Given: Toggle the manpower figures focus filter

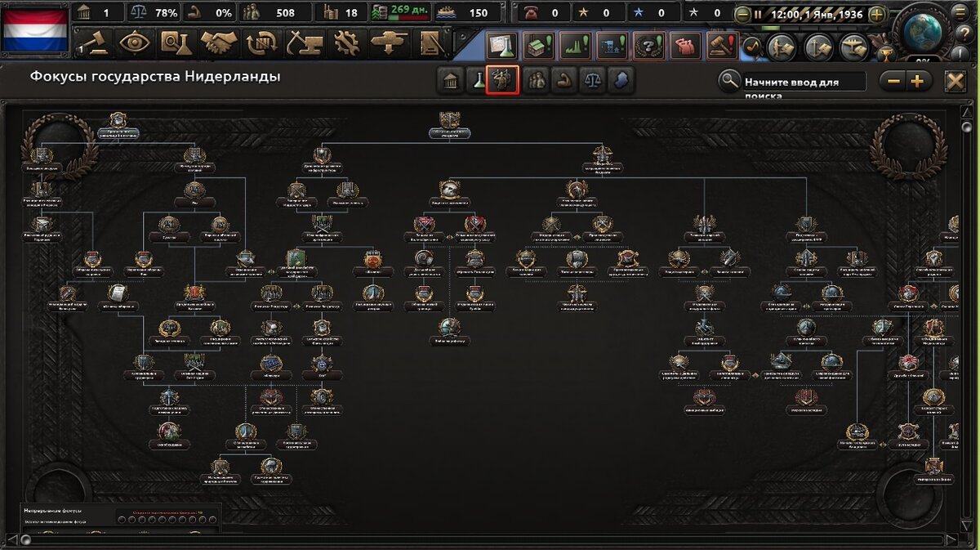Looking at the screenshot, I should (x=536, y=81).
